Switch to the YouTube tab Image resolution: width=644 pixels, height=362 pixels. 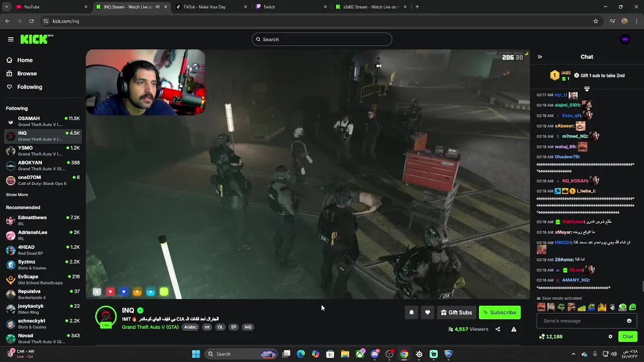(51, 7)
